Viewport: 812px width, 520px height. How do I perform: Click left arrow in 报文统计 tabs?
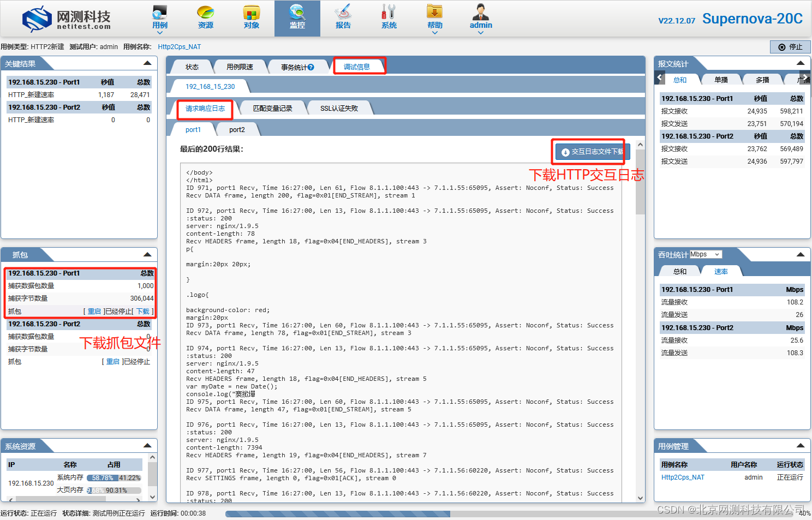[660, 77]
